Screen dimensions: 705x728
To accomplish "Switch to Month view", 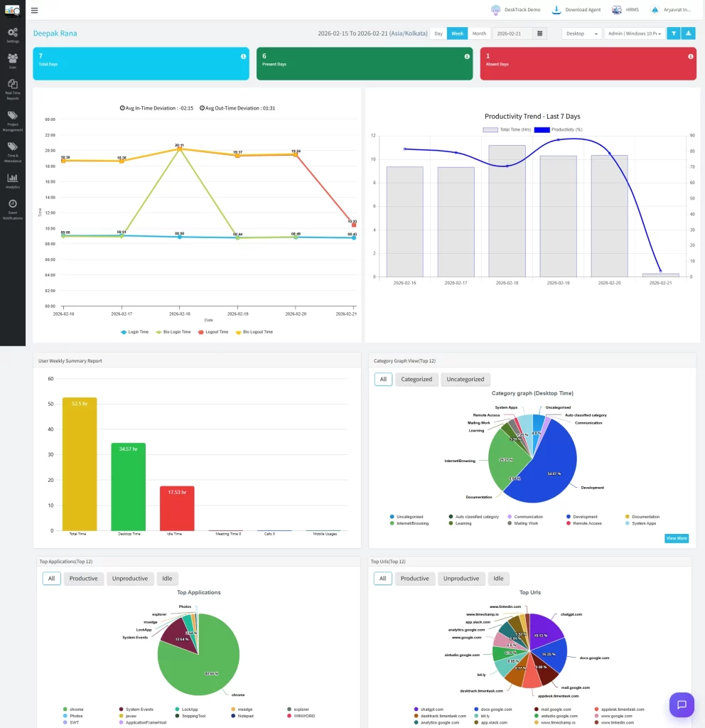I will pyautogui.click(x=479, y=33).
